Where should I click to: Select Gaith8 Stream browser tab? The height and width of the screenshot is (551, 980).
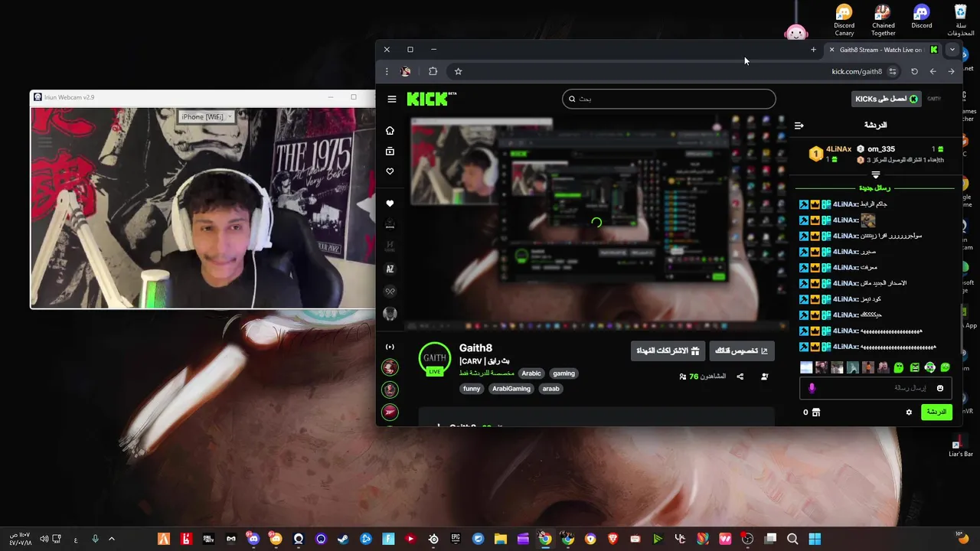tap(884, 50)
